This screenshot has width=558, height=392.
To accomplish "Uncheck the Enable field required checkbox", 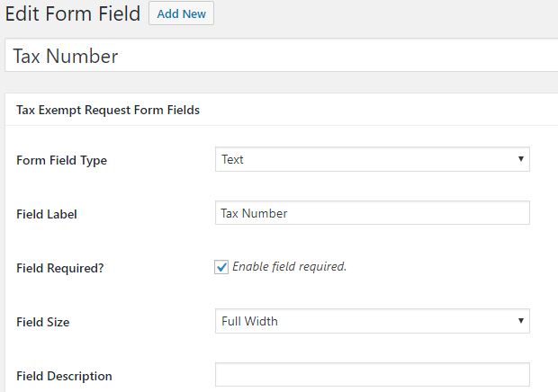I will point(221,267).
